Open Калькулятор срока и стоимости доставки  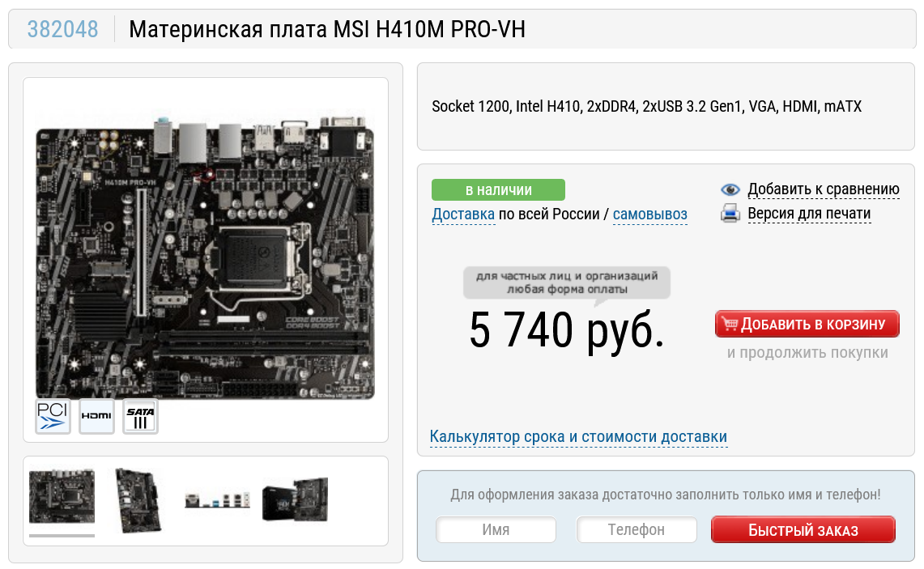click(579, 436)
